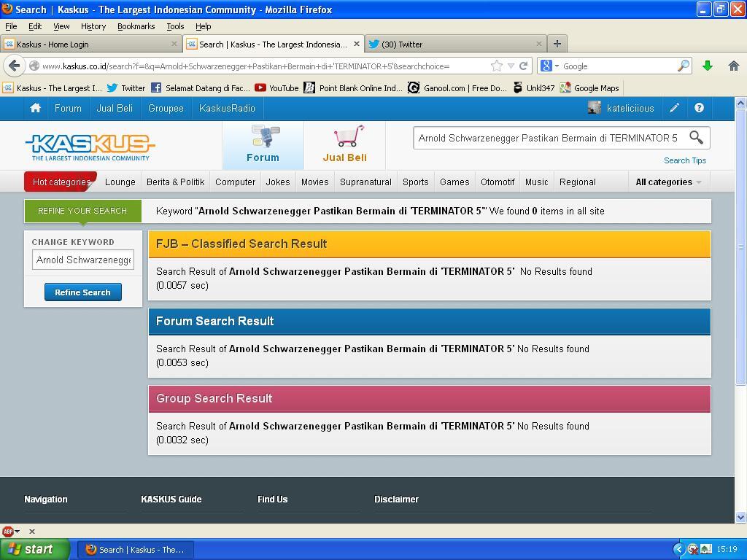Open a new tab with the plus button
This screenshot has width=747, height=560.
pos(557,44)
